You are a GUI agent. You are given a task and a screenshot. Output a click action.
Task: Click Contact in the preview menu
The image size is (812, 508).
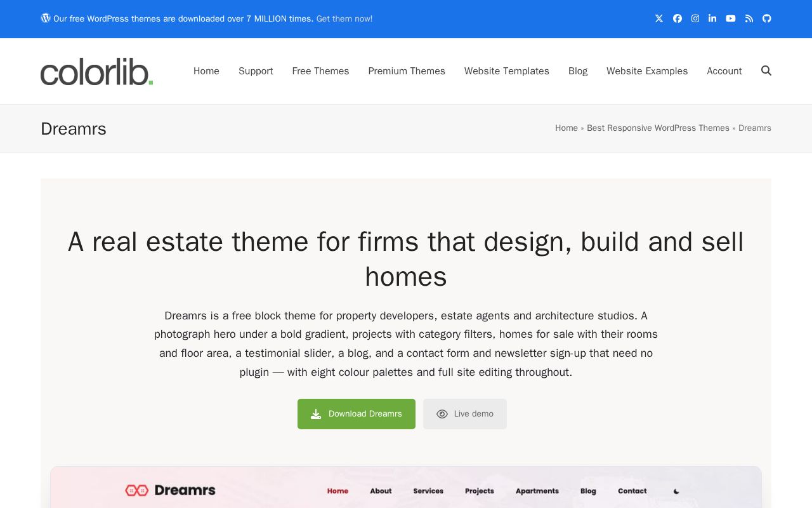tap(632, 491)
